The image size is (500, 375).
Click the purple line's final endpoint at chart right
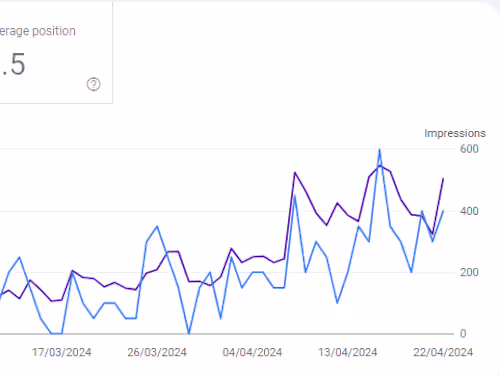443,179
